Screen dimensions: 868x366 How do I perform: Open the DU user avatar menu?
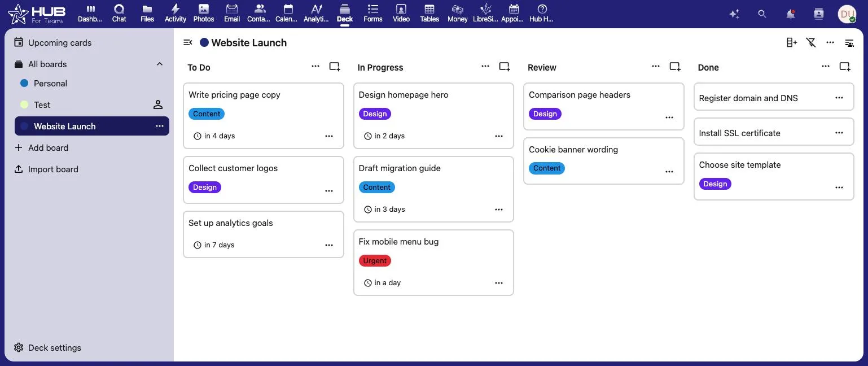(847, 14)
